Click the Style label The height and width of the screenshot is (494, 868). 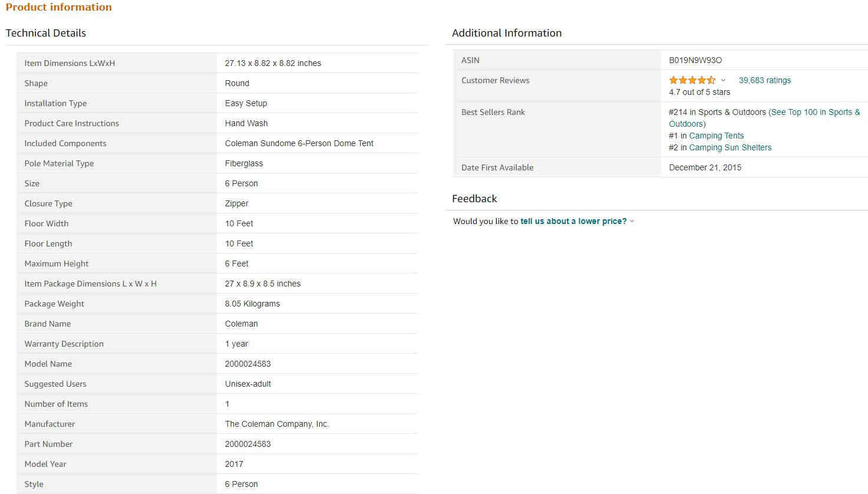(x=34, y=484)
